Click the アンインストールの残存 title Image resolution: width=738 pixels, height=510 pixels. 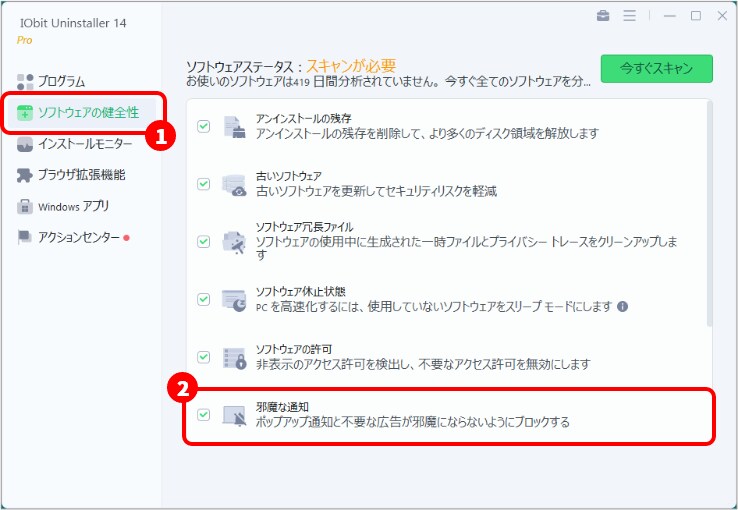coord(303,119)
